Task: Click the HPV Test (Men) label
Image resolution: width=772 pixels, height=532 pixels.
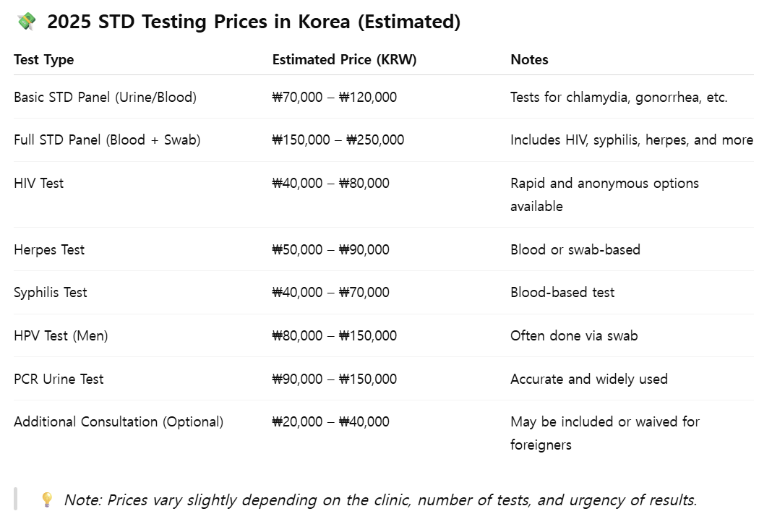Action: click(x=61, y=335)
